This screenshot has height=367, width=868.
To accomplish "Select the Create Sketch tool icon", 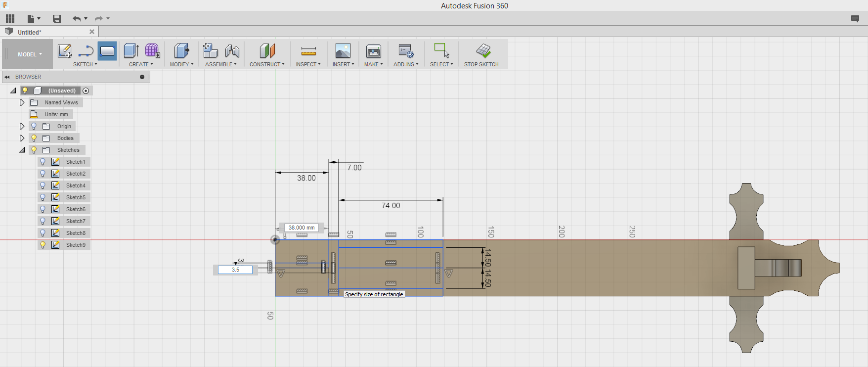I will pos(64,50).
